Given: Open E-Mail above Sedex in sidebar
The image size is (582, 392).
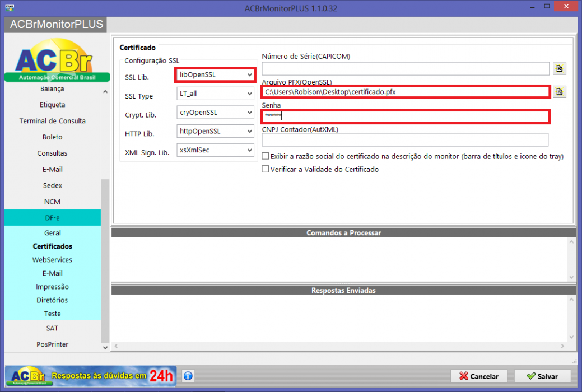Looking at the screenshot, I should point(52,169).
